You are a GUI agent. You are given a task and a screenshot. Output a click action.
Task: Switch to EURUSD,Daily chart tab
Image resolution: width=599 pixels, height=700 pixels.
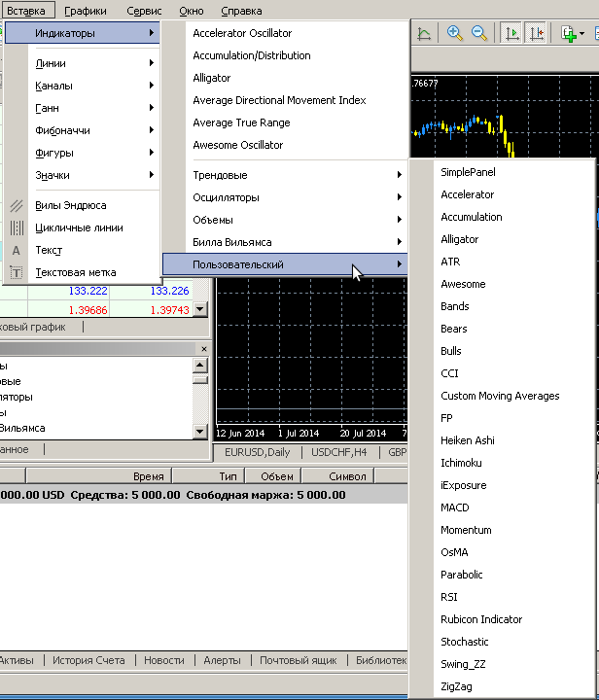click(258, 452)
